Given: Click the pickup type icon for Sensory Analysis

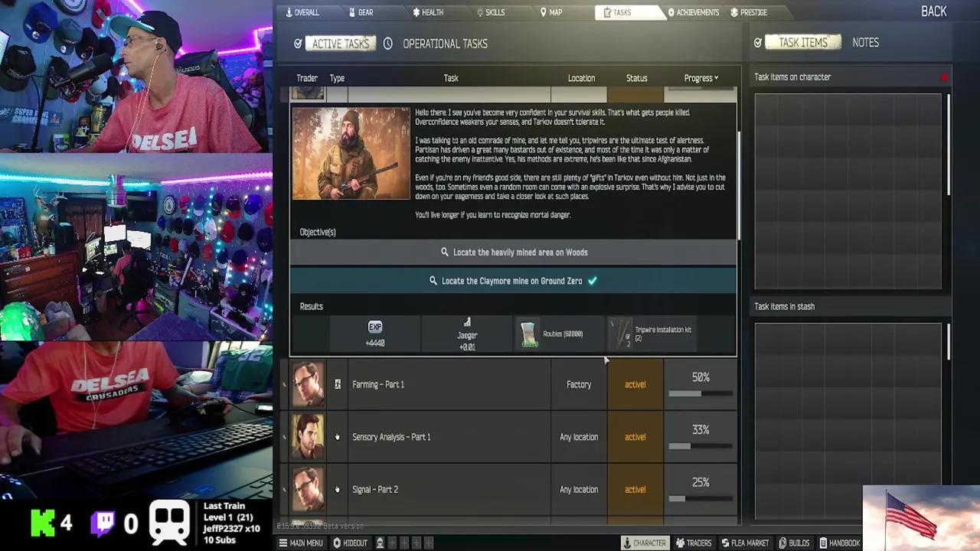Looking at the screenshot, I should pyautogui.click(x=337, y=437).
